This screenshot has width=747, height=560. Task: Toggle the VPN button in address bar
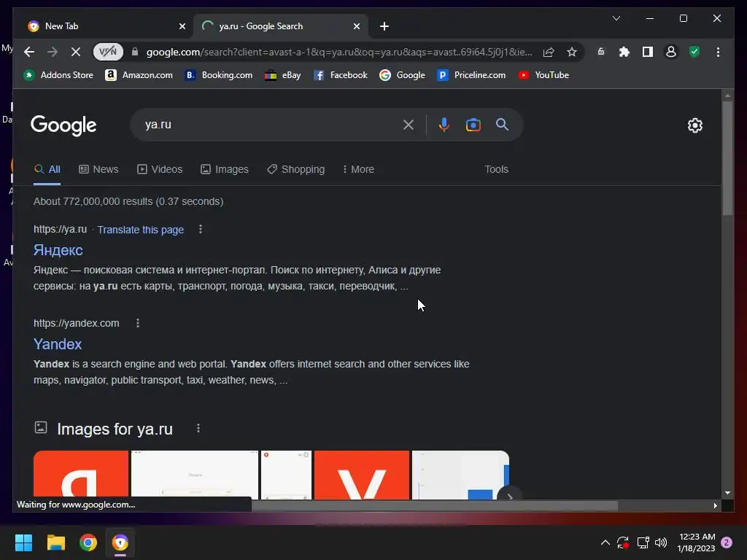pyautogui.click(x=108, y=52)
